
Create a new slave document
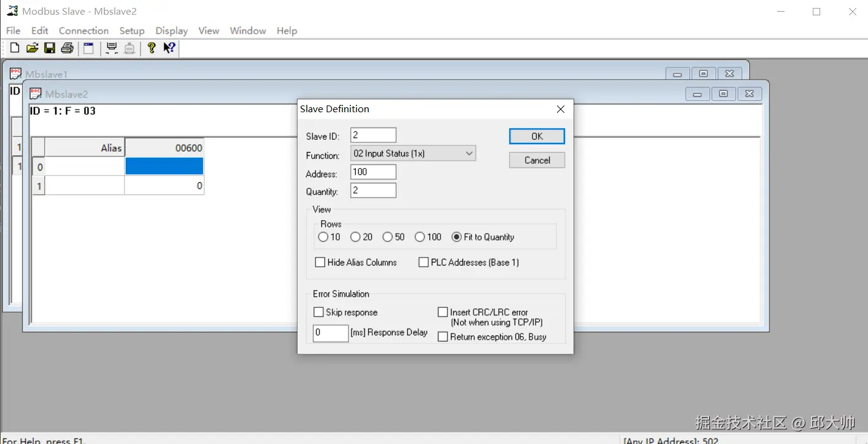[15, 48]
